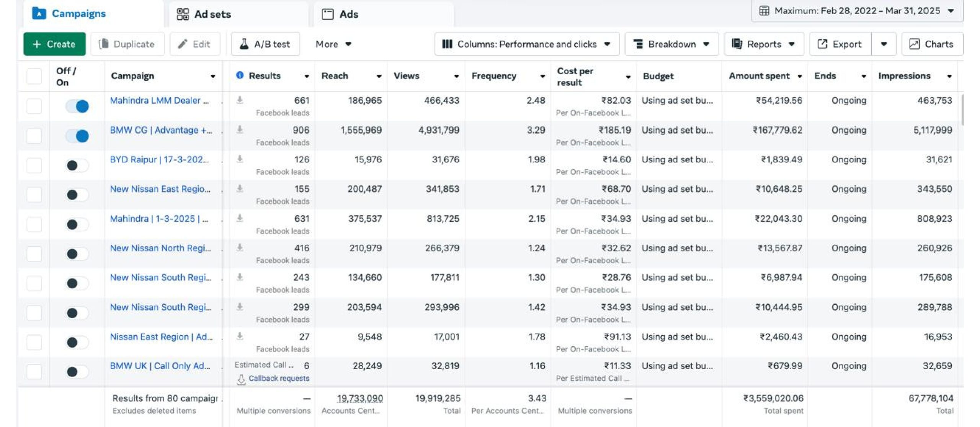Open Ends column dropdown arrow
The width and height of the screenshot is (980, 427).
[864, 76]
